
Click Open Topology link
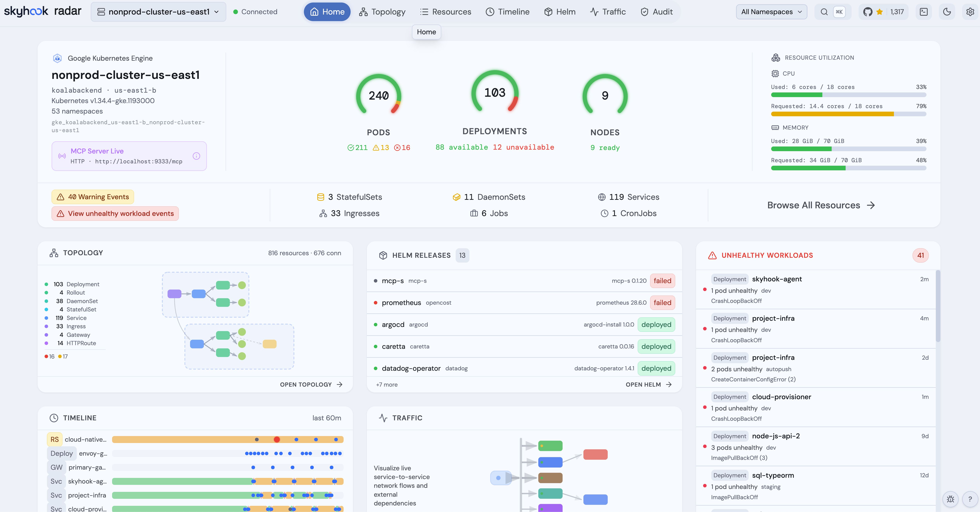pyautogui.click(x=311, y=385)
